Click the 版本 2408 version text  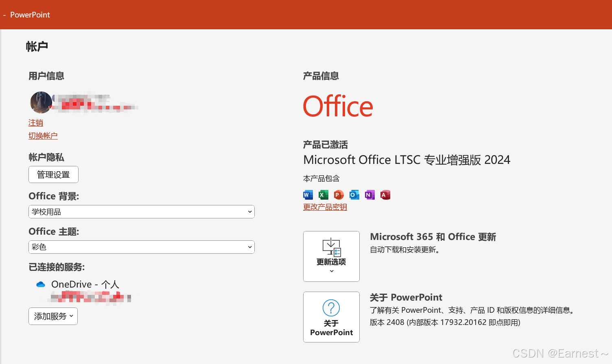coord(445,323)
